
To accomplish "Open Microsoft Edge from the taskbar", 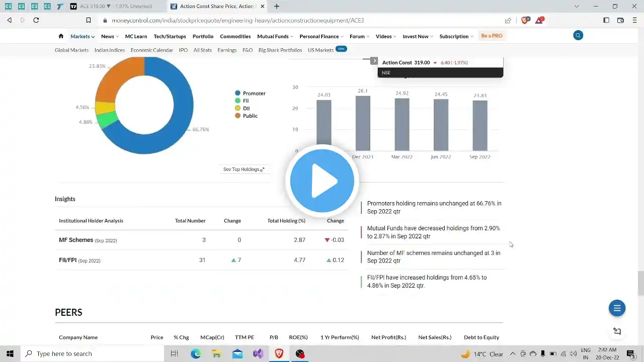I will click(196, 354).
